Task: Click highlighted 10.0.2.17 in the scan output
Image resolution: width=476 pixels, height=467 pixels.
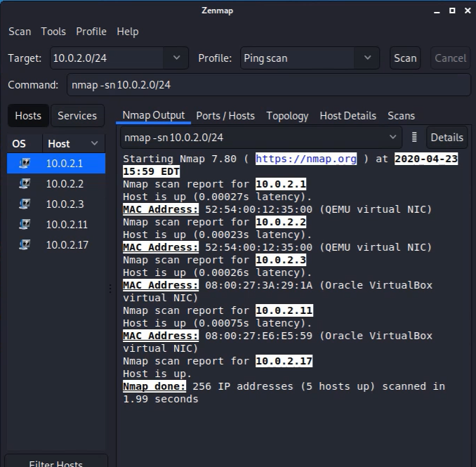Action: [284, 361]
